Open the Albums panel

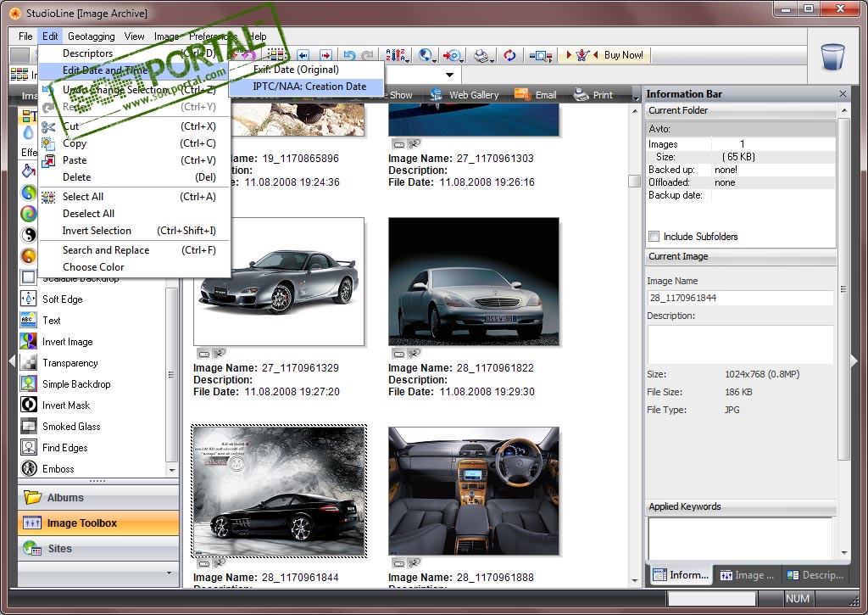click(98, 498)
